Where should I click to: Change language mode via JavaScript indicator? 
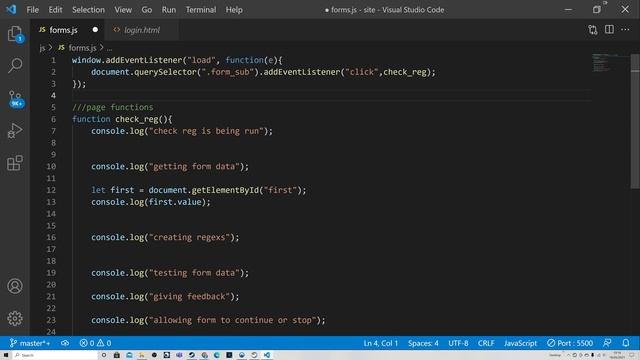pyautogui.click(x=520, y=343)
